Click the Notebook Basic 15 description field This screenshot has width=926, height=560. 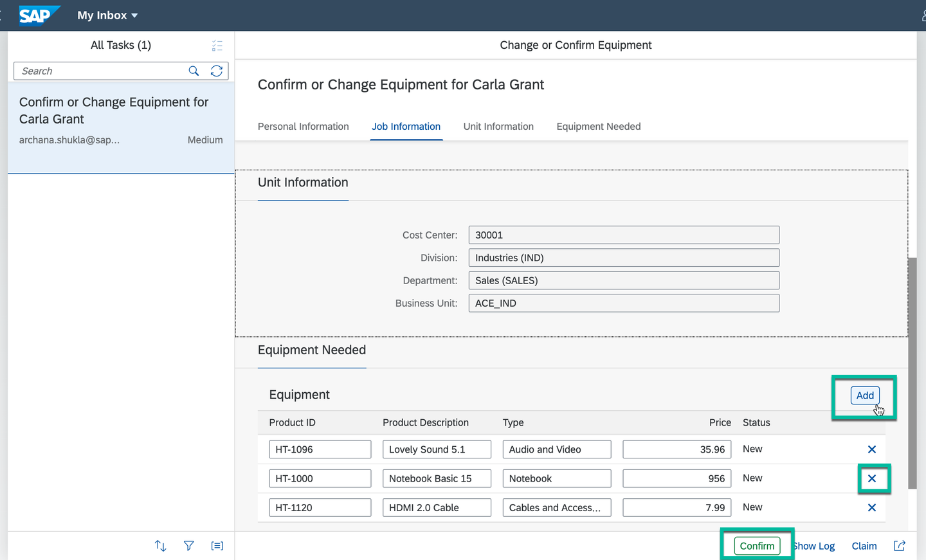(437, 478)
